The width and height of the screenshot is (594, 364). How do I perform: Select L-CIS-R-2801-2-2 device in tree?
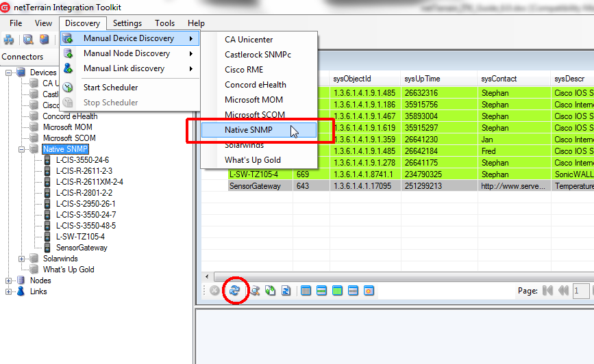pyautogui.click(x=84, y=193)
